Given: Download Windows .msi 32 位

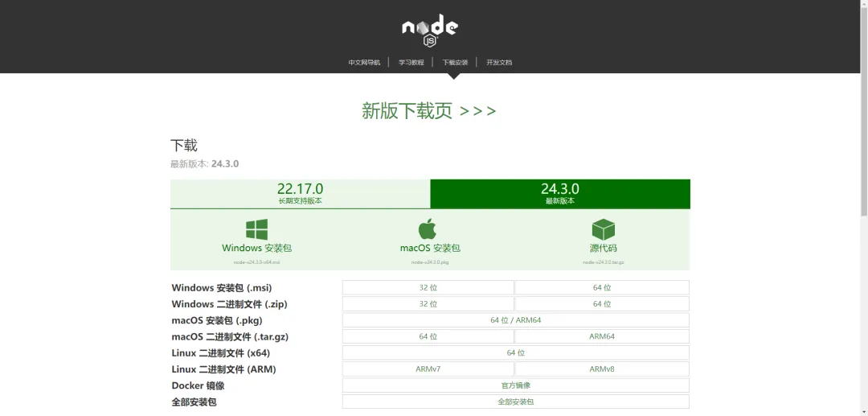Looking at the screenshot, I should [428, 287].
